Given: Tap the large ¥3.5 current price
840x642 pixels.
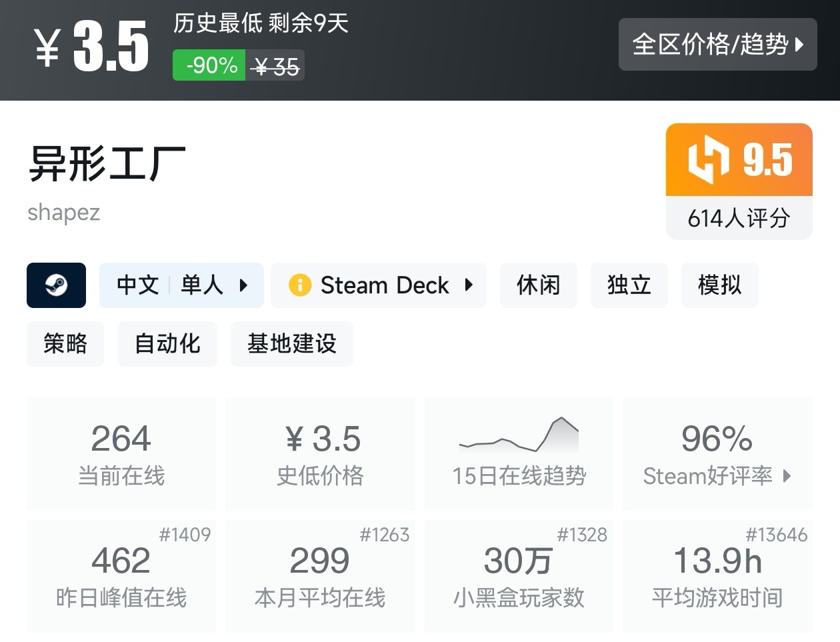Looking at the screenshot, I should pos(92,45).
